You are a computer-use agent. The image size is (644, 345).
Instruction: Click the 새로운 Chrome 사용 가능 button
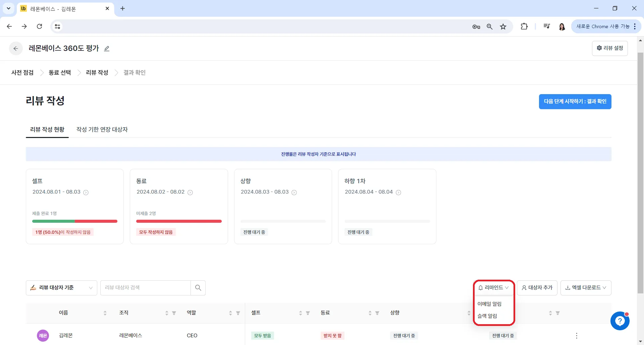click(606, 26)
